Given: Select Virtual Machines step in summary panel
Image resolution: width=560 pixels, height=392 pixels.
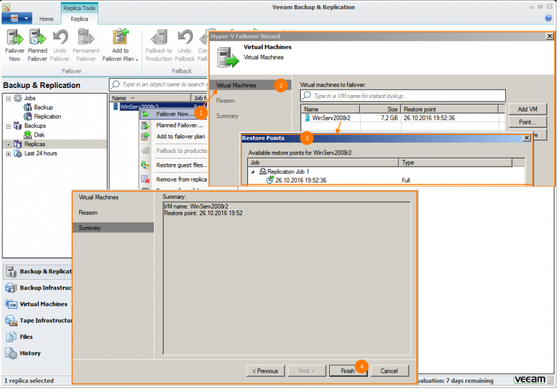Looking at the screenshot, I should point(98,198).
